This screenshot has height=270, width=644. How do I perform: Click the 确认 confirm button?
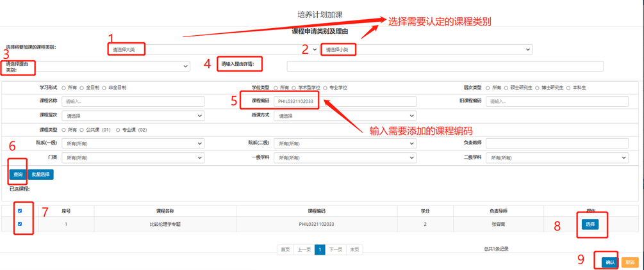(x=609, y=262)
